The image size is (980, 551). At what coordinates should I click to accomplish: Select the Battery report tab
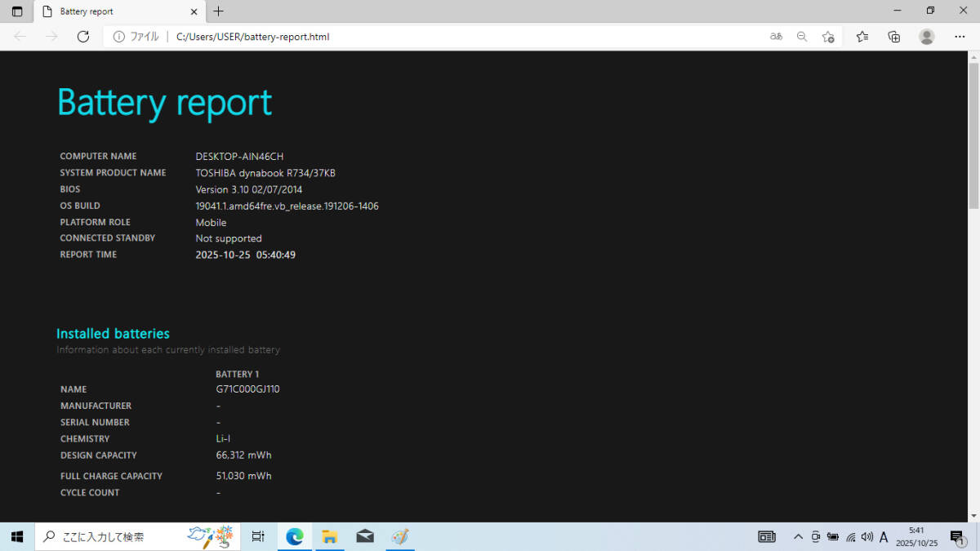[x=119, y=11]
